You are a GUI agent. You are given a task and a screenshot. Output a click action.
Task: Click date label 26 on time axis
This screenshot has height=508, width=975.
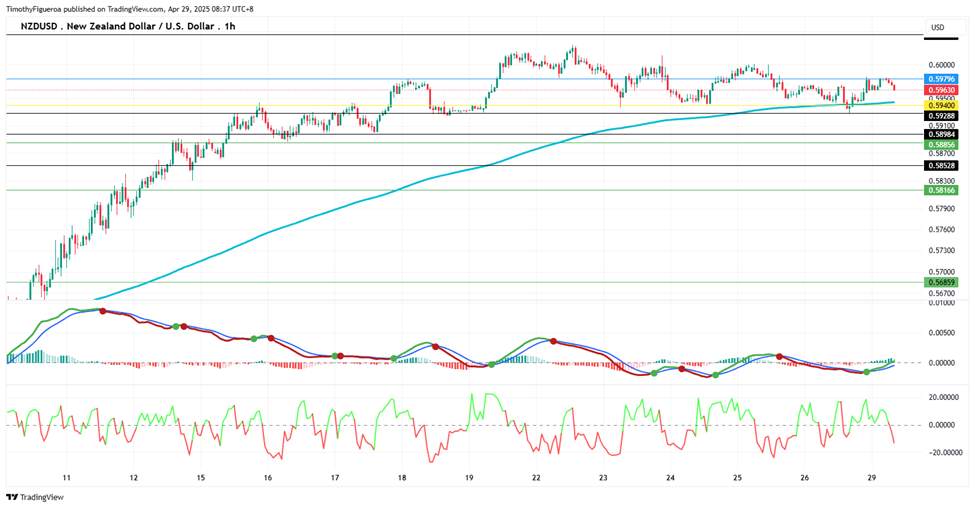pyautogui.click(x=805, y=478)
